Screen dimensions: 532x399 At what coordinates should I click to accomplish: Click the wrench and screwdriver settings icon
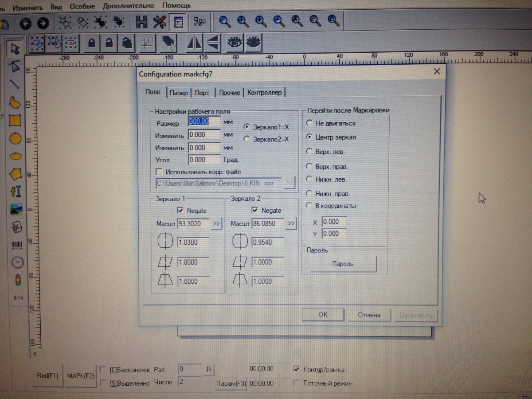click(x=160, y=22)
